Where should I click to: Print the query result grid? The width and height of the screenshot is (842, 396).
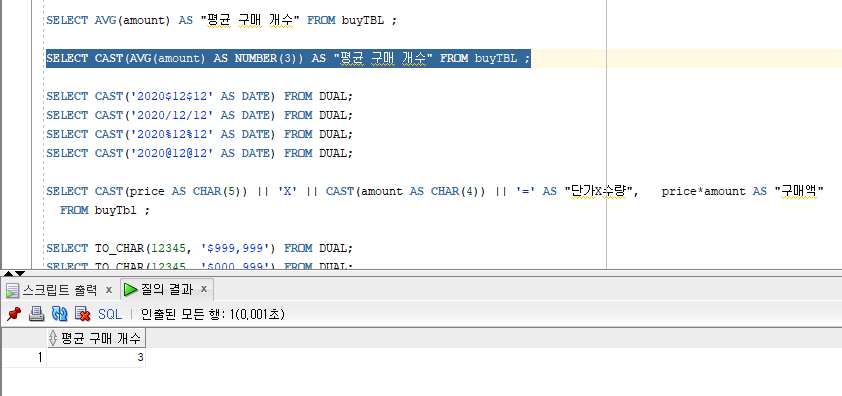click(37, 314)
